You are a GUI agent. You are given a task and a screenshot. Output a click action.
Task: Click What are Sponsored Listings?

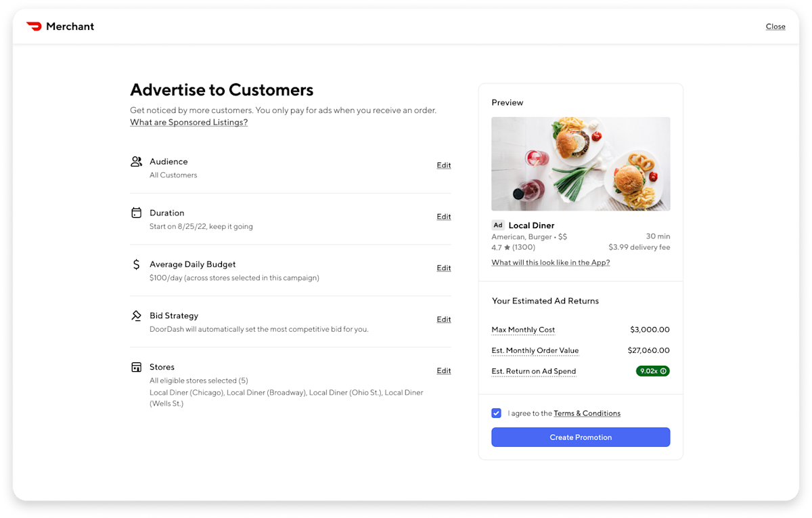tap(188, 122)
